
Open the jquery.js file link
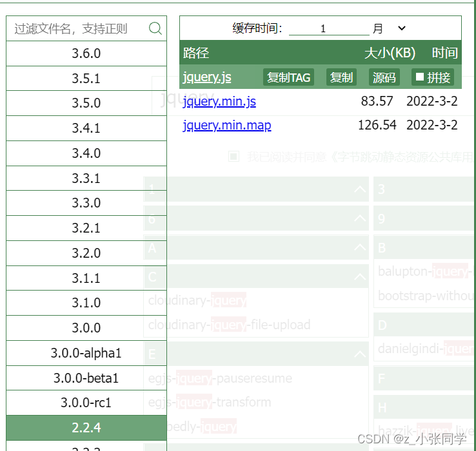pyautogui.click(x=207, y=77)
